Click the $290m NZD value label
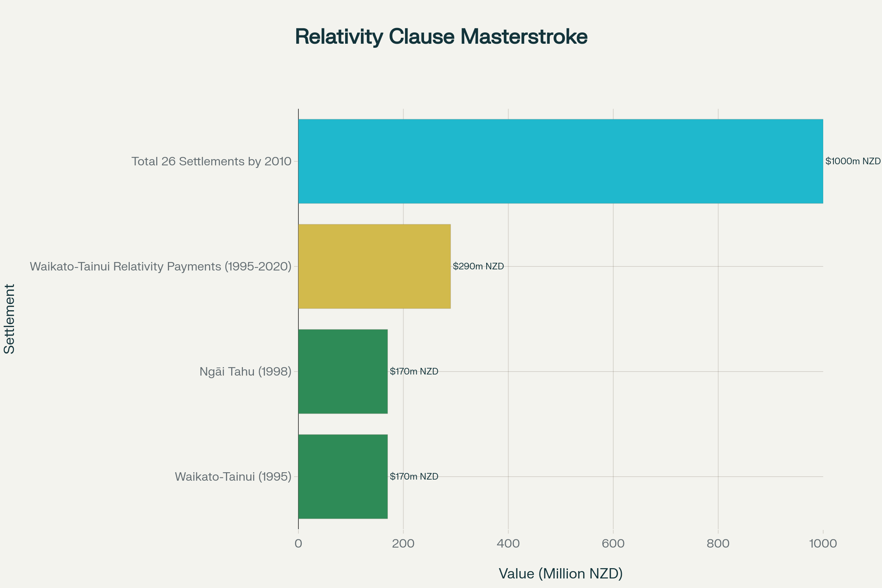Screen dimensions: 882x588 coord(478,266)
